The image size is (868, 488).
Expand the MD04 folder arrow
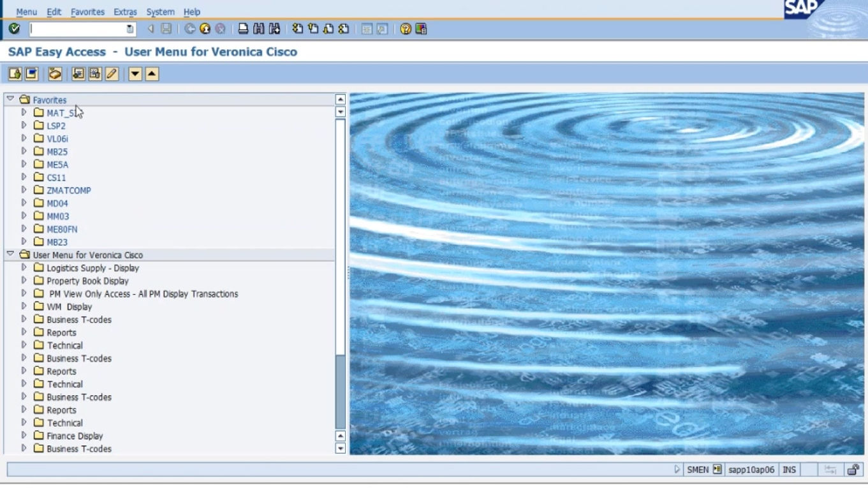point(24,203)
